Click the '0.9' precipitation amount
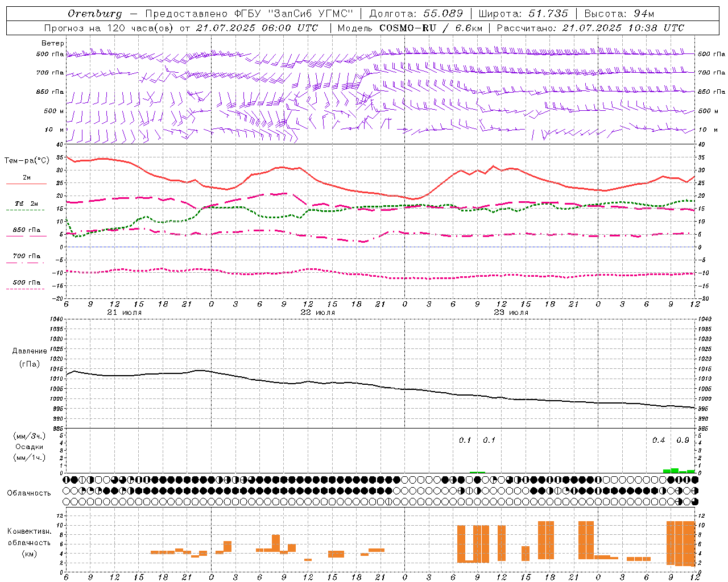Screen dimensions: 728x582 coord(682,440)
